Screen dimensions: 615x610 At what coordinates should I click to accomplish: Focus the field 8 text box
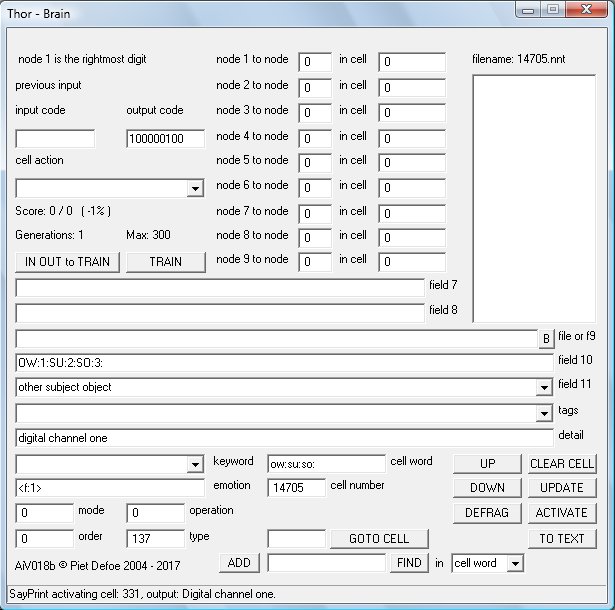(220, 313)
